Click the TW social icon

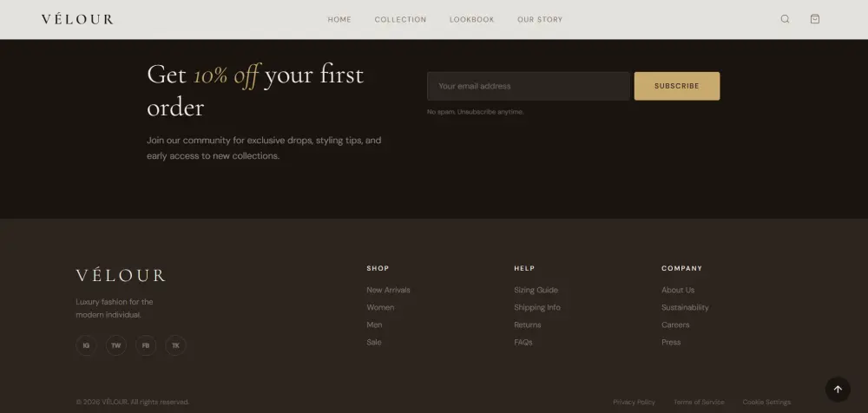coord(116,345)
